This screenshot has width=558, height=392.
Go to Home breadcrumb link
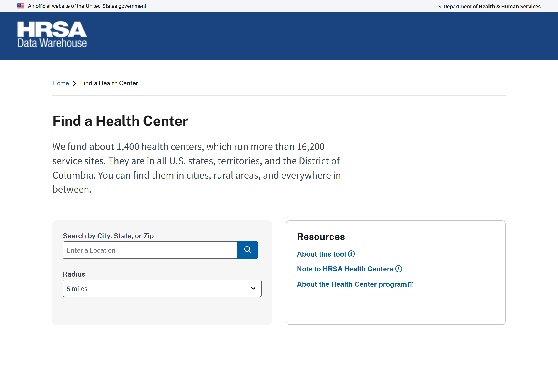pos(61,83)
